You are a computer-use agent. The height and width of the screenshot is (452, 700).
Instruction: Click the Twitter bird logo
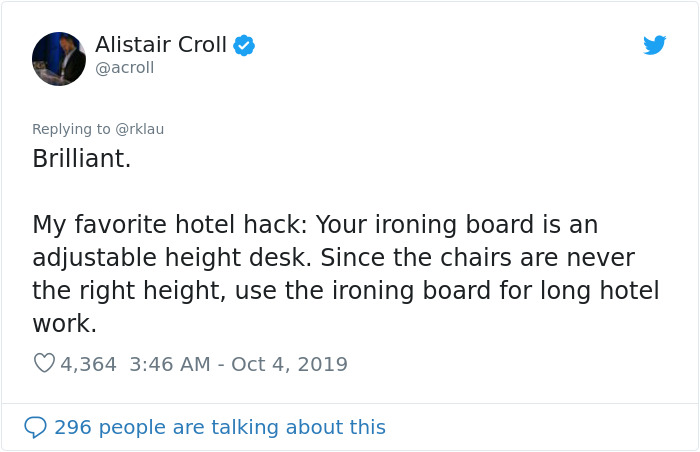tap(654, 45)
